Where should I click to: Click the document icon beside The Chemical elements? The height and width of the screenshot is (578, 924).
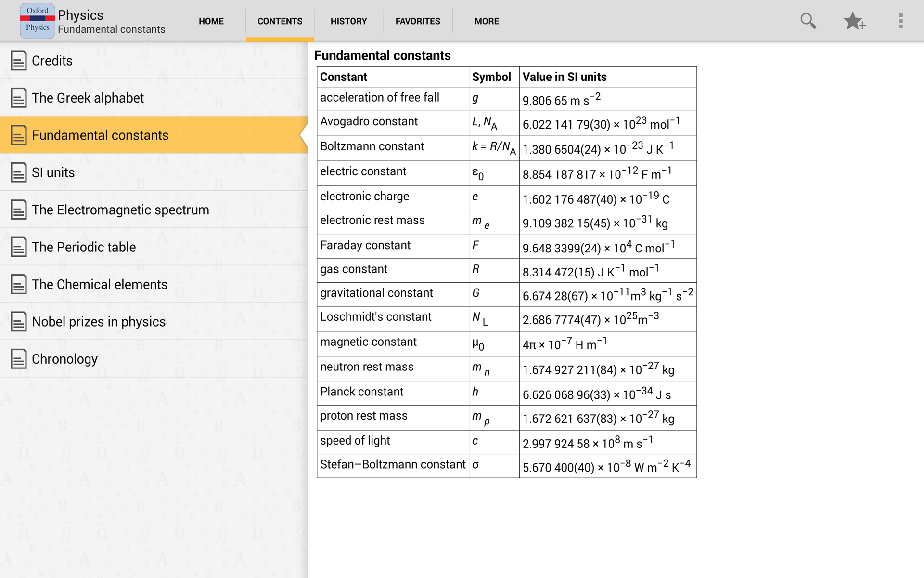pyautogui.click(x=18, y=284)
